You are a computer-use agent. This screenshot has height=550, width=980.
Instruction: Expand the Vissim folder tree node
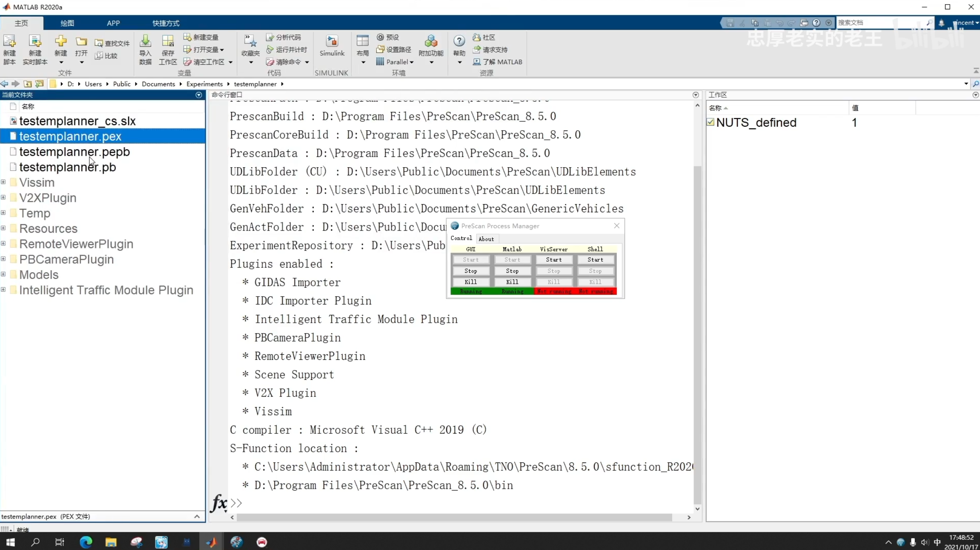click(x=3, y=182)
